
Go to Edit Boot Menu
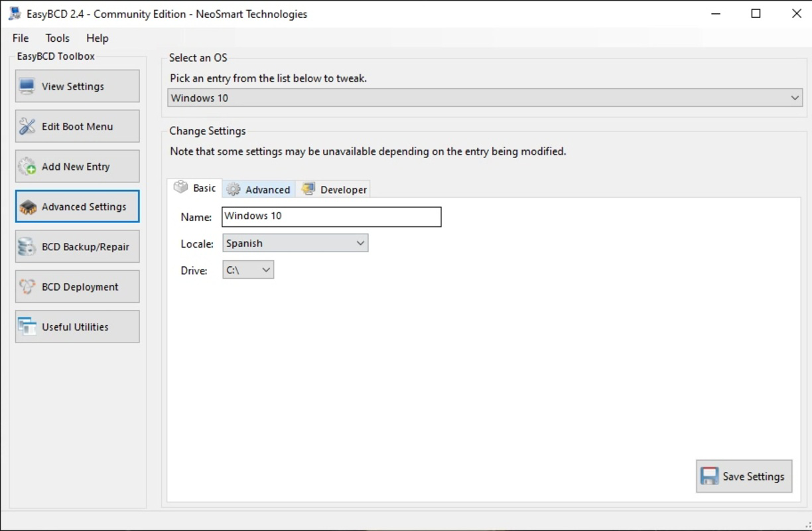coord(78,126)
